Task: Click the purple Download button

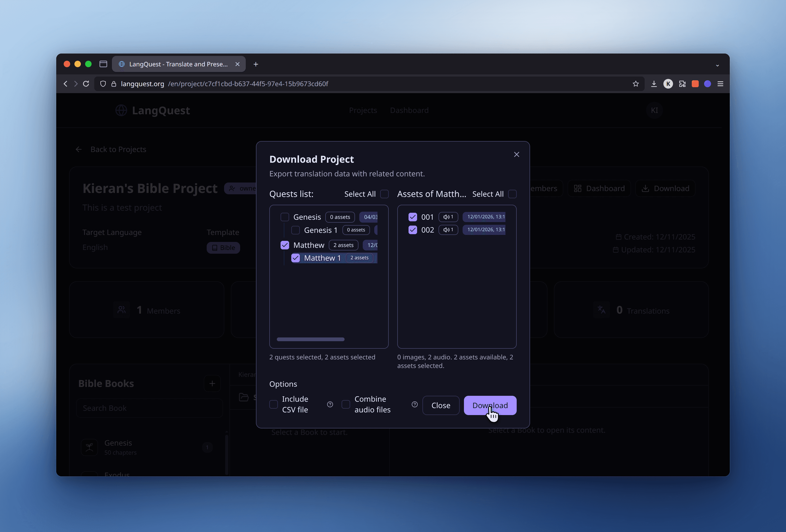Action: click(x=490, y=405)
